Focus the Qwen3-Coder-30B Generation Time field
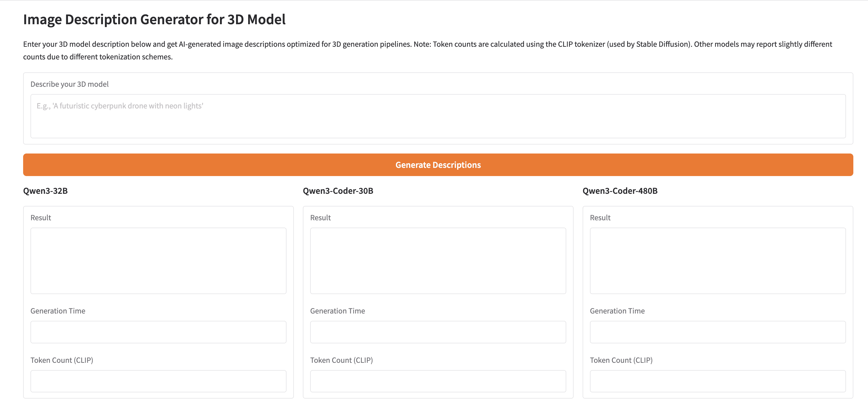This screenshot has width=868, height=418. point(438,332)
